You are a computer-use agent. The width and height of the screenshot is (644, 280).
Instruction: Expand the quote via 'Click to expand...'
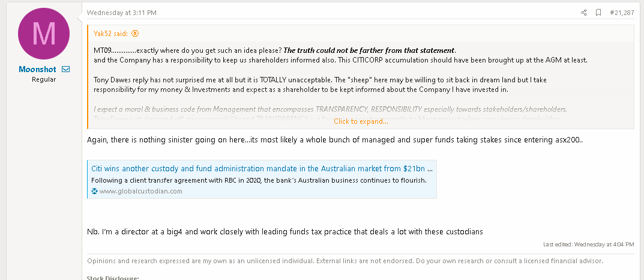[x=361, y=121]
